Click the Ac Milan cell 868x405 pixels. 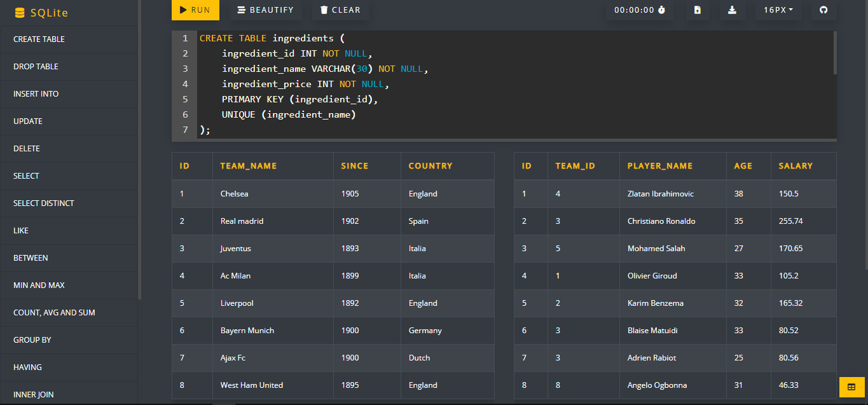[273, 276]
